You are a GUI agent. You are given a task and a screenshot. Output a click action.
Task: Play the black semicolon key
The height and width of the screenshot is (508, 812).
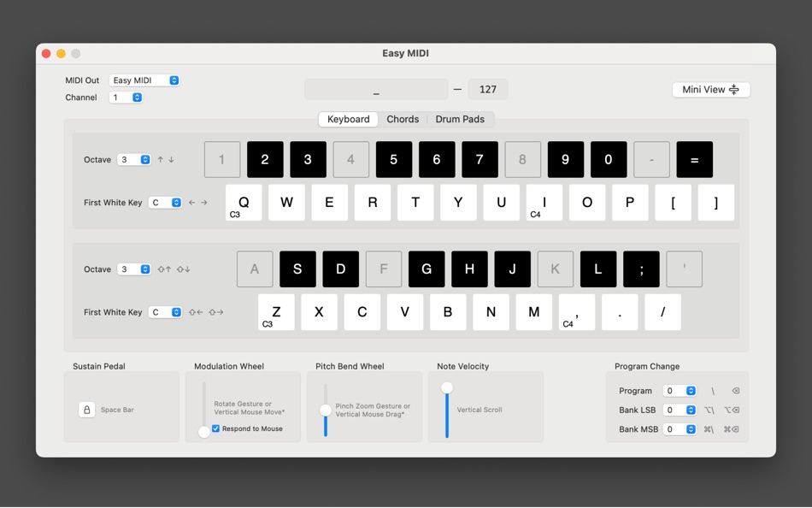click(x=642, y=269)
